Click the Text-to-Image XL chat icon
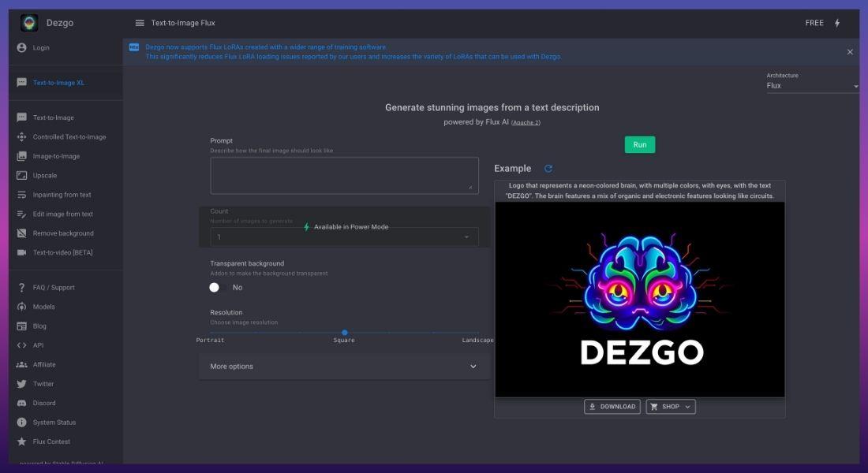This screenshot has height=473, width=868. coord(21,83)
